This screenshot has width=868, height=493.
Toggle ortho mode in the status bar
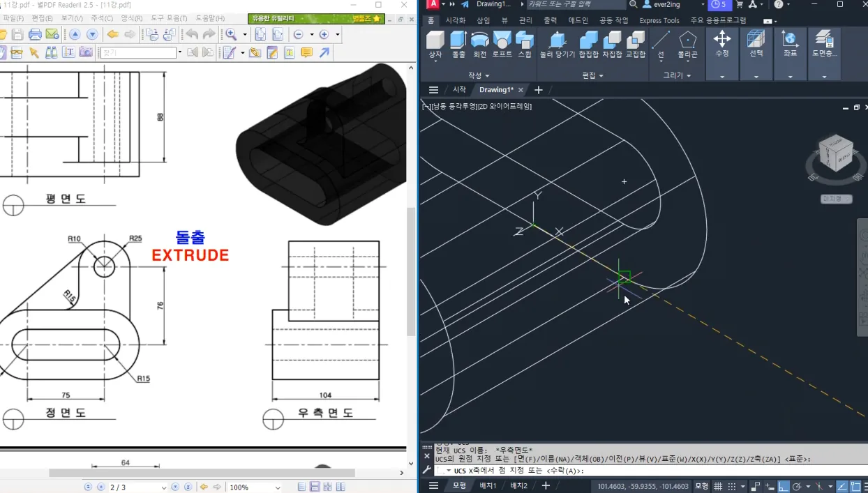click(x=784, y=486)
